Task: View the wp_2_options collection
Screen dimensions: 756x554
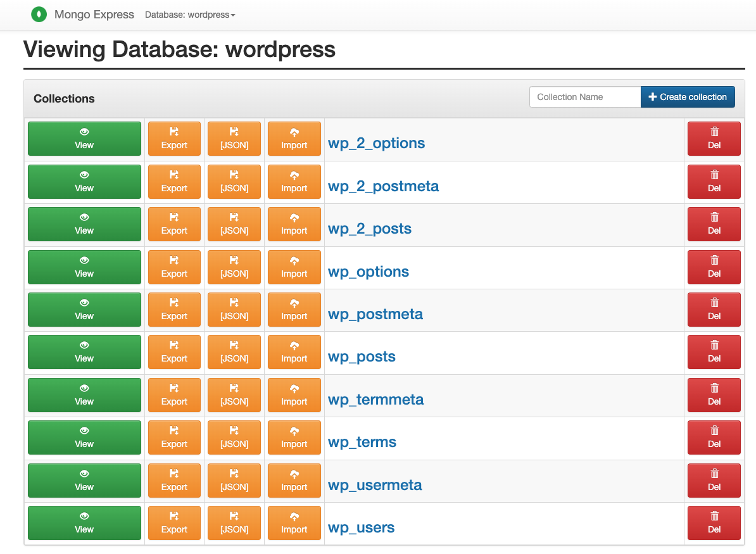Action: coord(84,139)
